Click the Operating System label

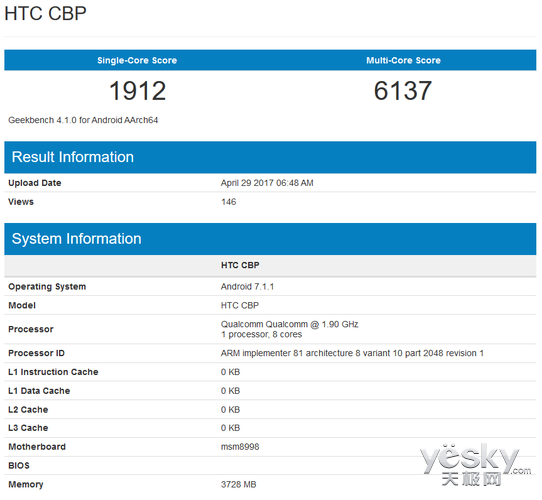pyautogui.click(x=47, y=287)
